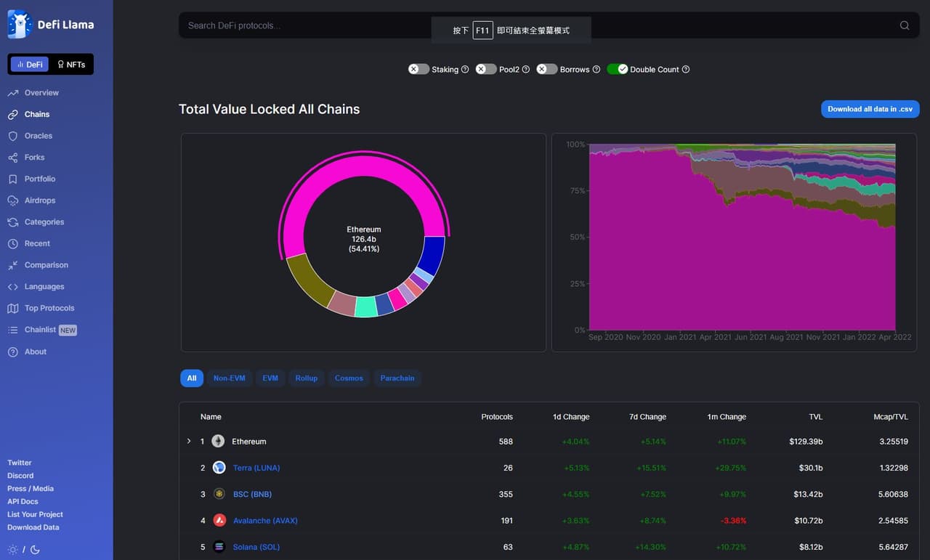
Task: Switch to dark mode moon icon
Action: click(35, 550)
